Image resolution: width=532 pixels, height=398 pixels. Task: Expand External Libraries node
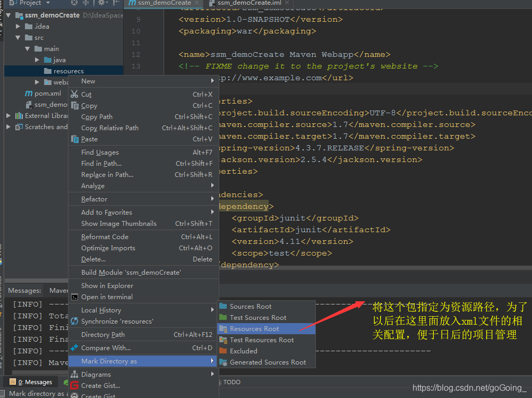(x=8, y=116)
